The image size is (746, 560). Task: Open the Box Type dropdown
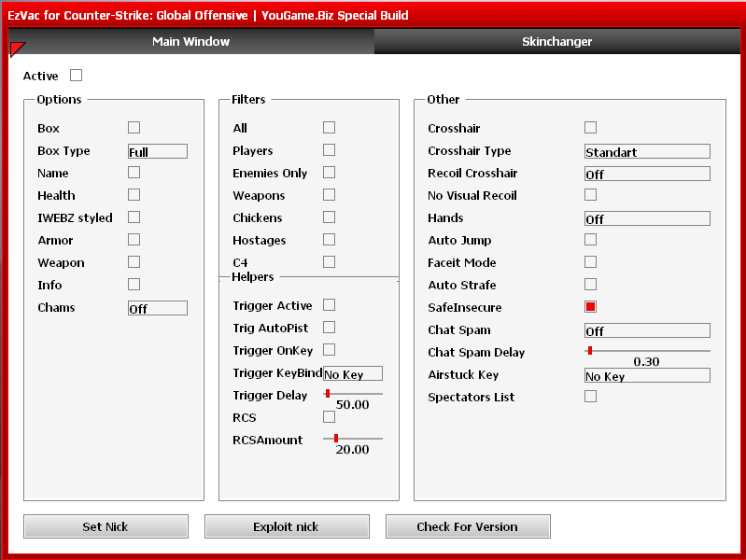coord(158,151)
